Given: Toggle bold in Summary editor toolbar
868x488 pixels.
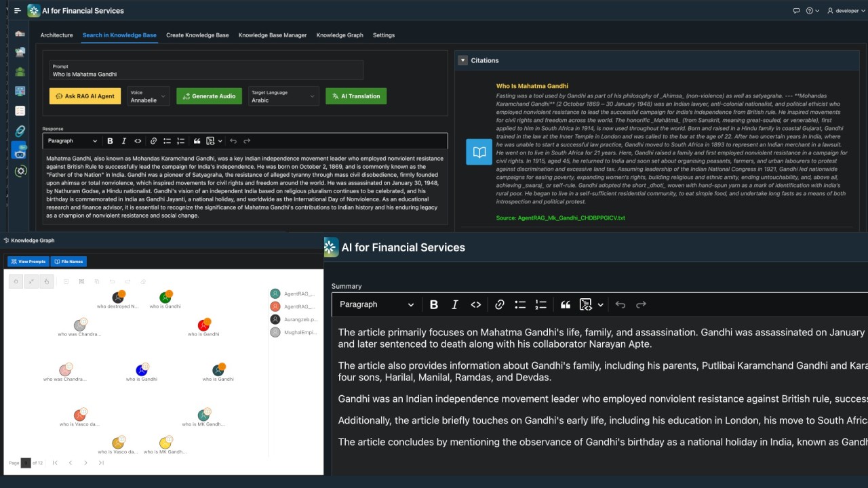Looking at the screenshot, I should (x=434, y=305).
